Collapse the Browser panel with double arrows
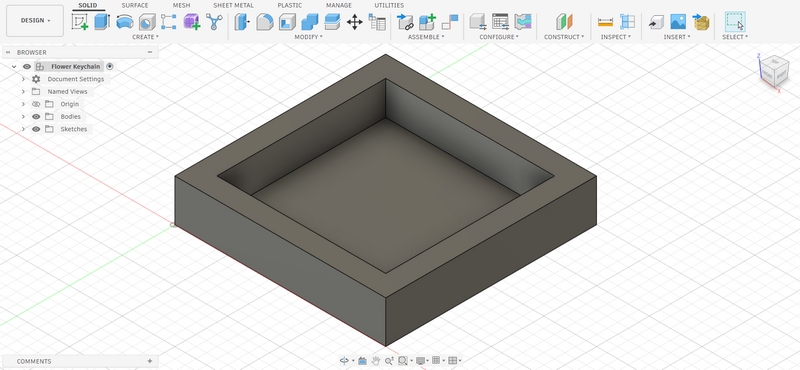Viewport: 800px width, 370px height. click(x=8, y=52)
